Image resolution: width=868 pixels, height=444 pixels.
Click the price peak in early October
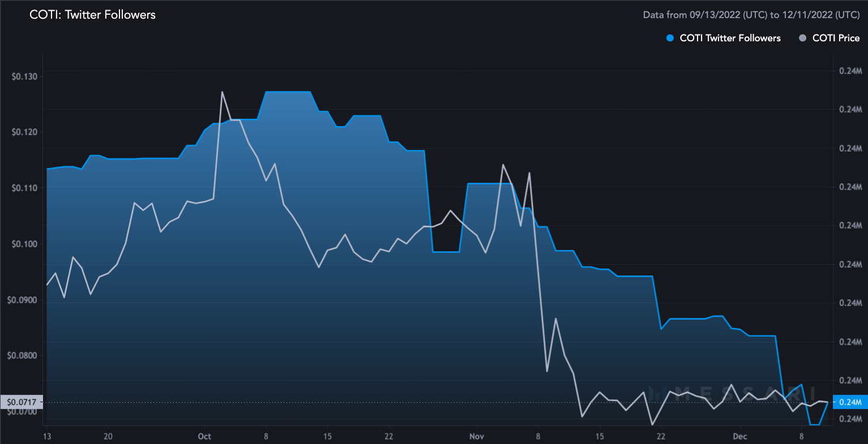pyautogui.click(x=222, y=92)
